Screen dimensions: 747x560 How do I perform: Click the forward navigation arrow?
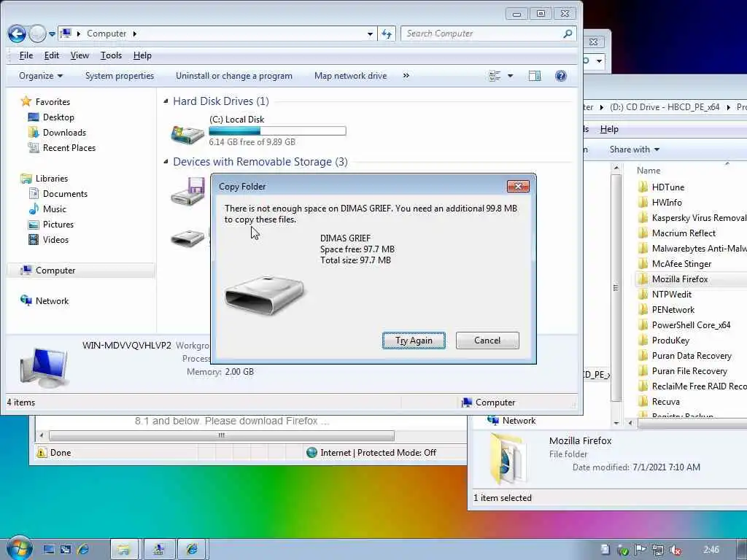[x=37, y=34]
